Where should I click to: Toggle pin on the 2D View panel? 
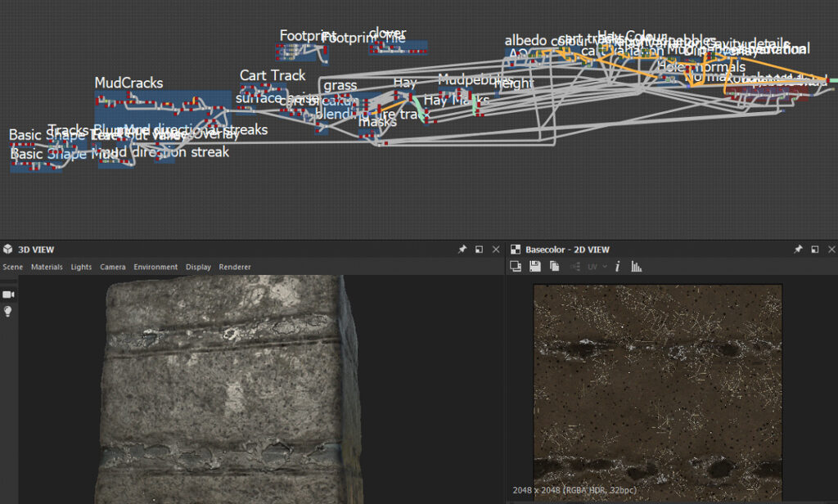[798, 250]
